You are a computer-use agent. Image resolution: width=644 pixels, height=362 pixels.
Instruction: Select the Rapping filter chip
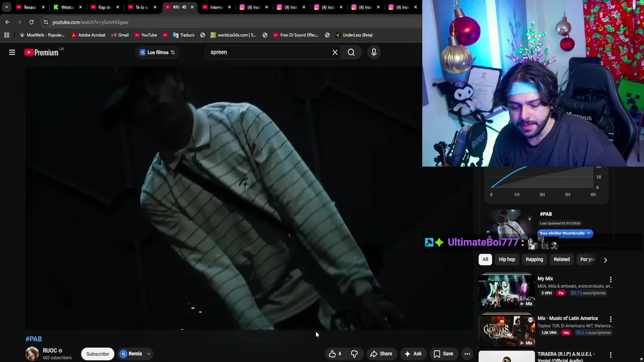[x=534, y=259]
